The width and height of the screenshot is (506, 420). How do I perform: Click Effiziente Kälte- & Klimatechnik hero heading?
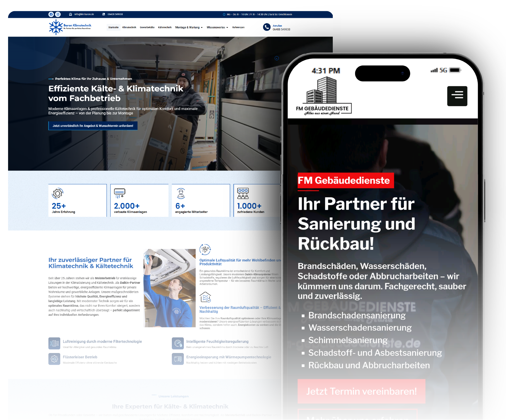tap(116, 93)
